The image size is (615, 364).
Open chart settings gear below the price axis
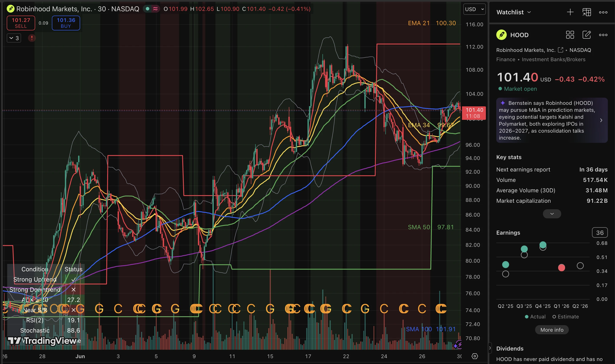pyautogui.click(x=475, y=356)
